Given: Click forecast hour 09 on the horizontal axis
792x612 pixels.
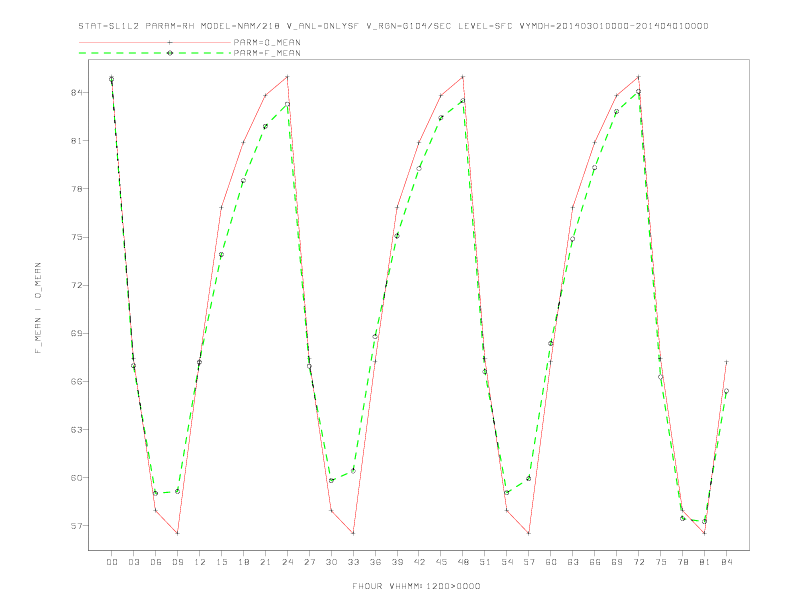Looking at the screenshot, I should (x=177, y=562).
